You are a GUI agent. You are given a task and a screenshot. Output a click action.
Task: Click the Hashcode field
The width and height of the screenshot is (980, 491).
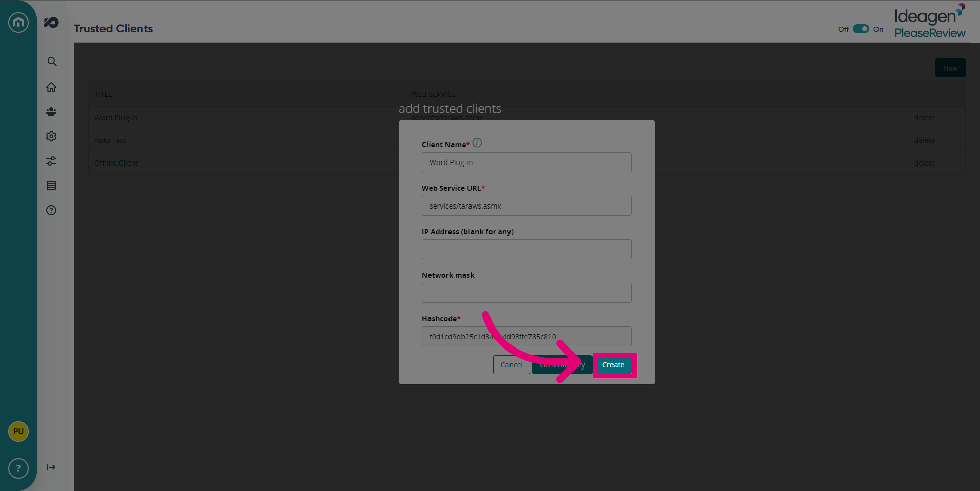[x=527, y=337]
